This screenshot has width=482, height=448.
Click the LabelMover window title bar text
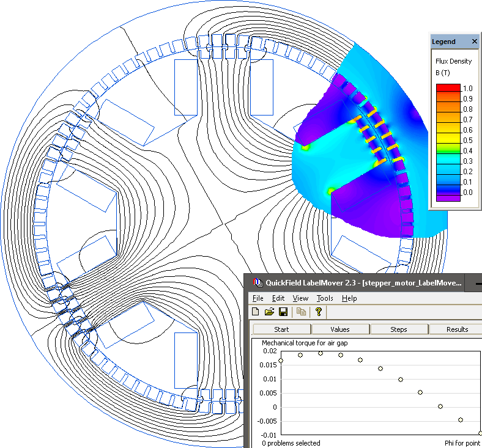tap(363, 283)
